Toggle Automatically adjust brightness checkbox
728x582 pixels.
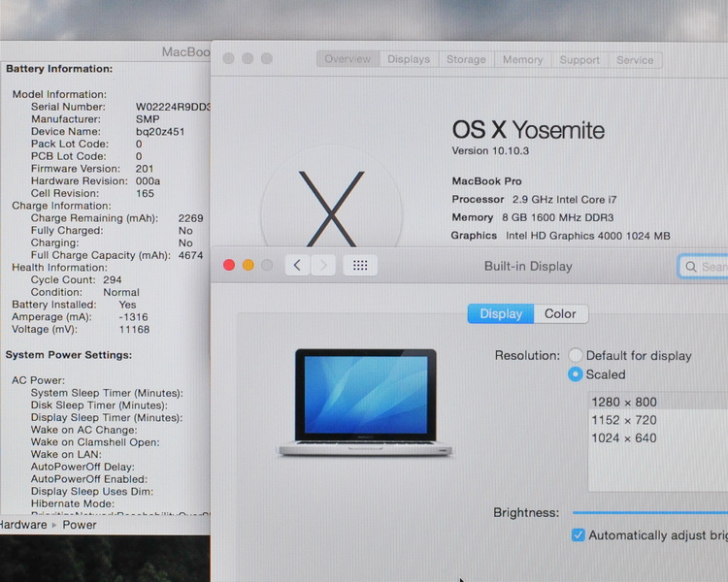tap(579, 535)
